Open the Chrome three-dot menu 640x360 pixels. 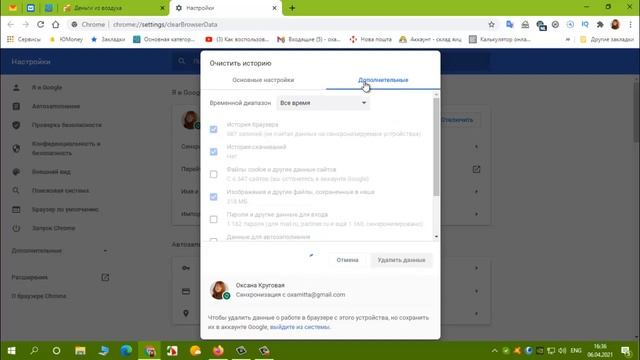630,24
